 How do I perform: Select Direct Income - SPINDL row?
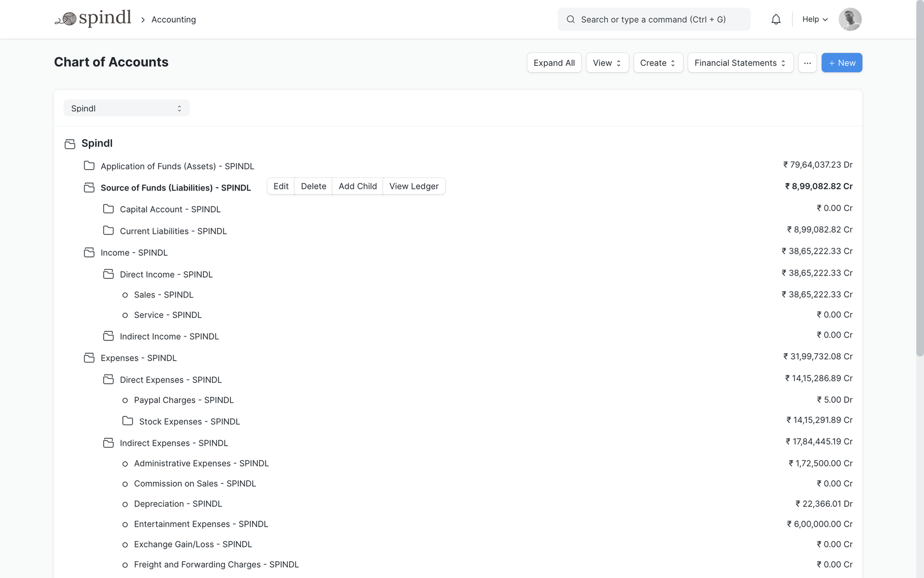166,275
